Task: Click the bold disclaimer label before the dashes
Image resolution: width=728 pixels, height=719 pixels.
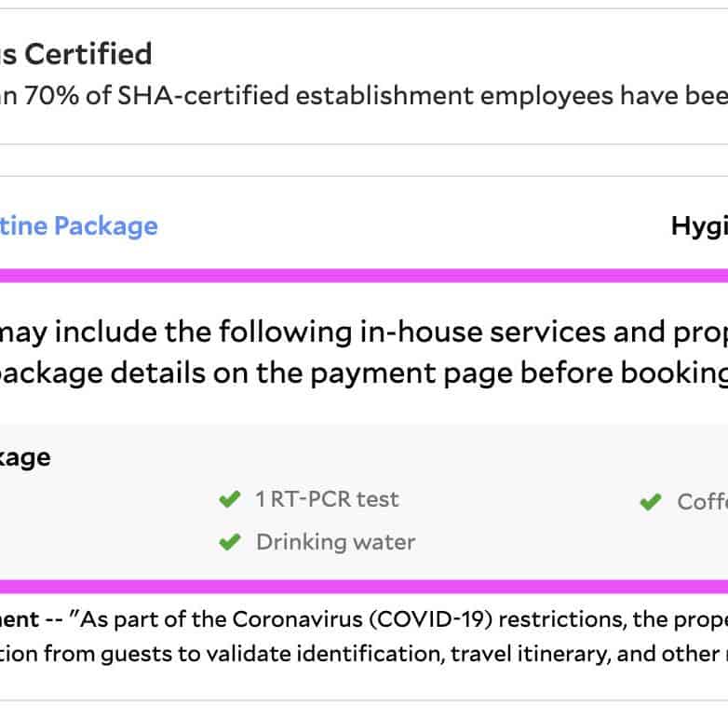Action: [x=19, y=619]
